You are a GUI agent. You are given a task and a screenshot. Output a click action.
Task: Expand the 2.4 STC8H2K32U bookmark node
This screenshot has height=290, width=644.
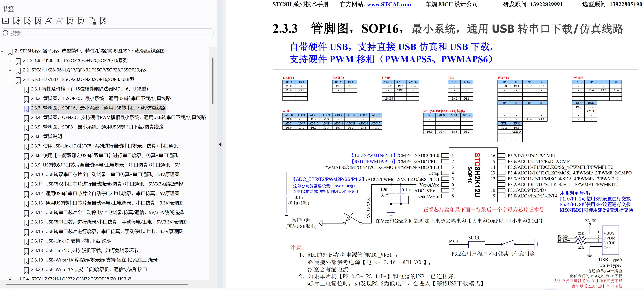tap(10, 279)
